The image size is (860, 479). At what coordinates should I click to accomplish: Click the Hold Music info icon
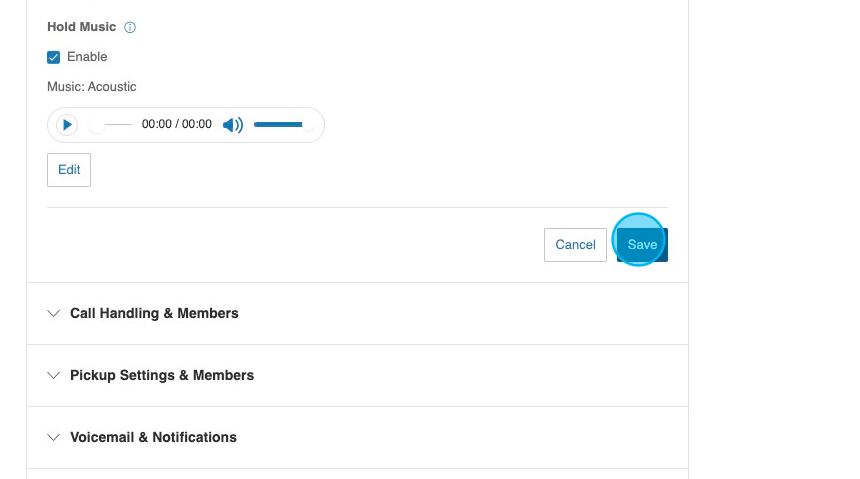click(x=130, y=28)
